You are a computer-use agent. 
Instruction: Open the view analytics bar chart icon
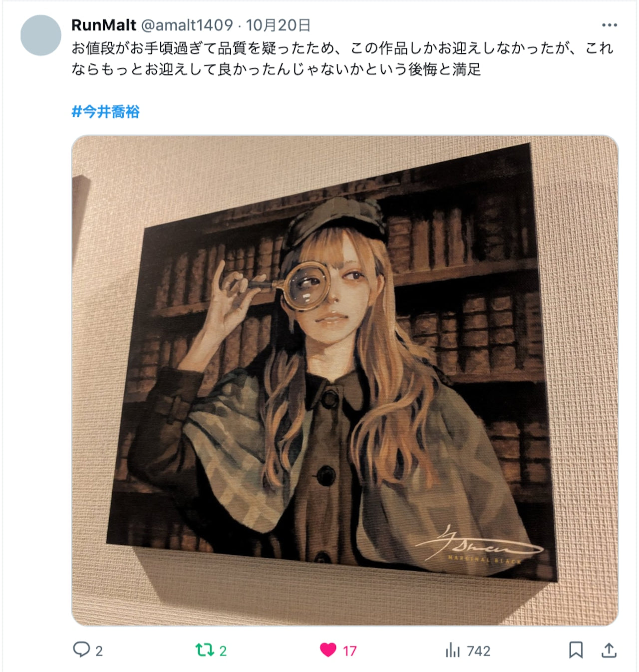pyautogui.click(x=452, y=650)
